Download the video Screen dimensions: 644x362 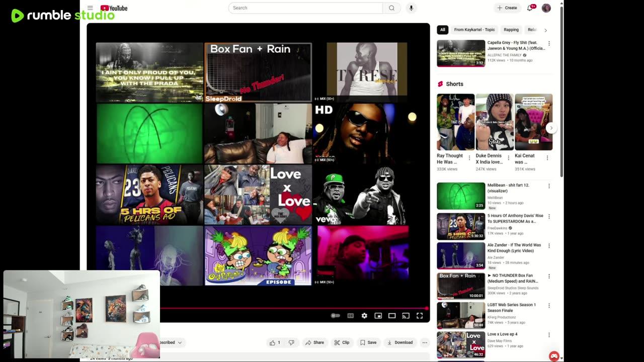coord(399,342)
